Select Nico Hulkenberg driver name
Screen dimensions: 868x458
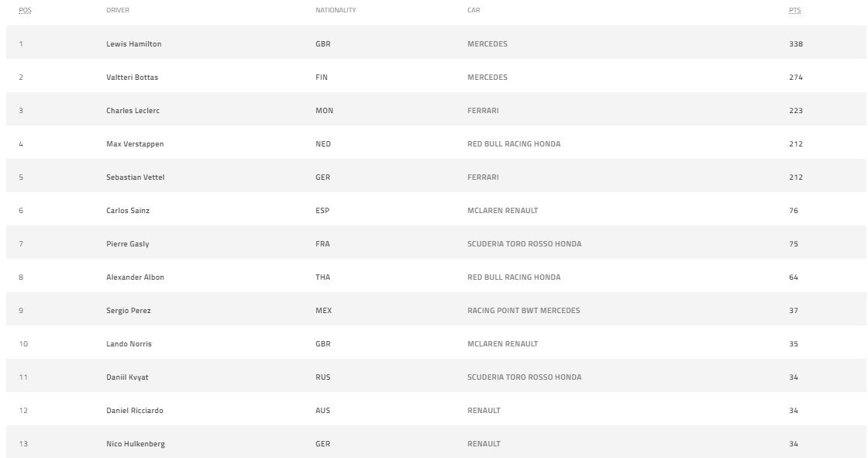[136, 443]
